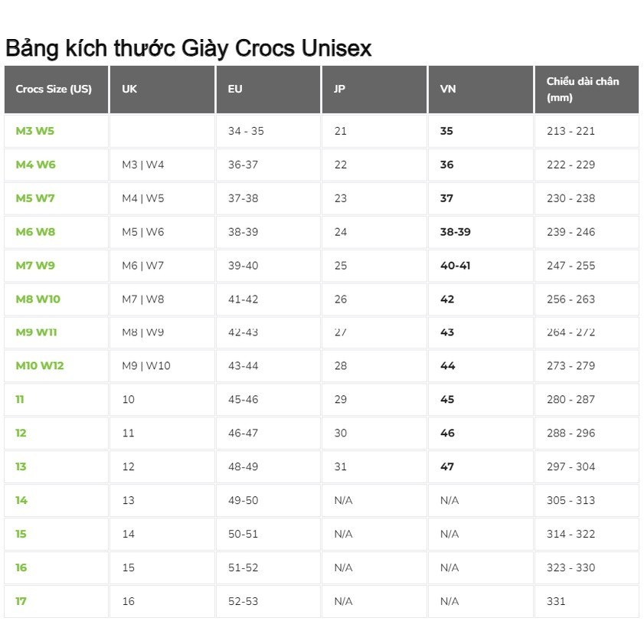Select the M10 W12 size label
Image resolution: width=644 pixels, height=644 pixels.
click(39, 365)
